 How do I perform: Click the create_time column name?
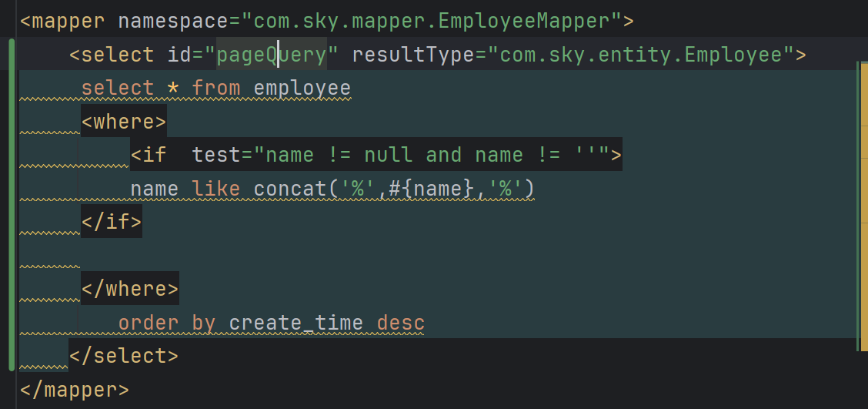(x=296, y=323)
